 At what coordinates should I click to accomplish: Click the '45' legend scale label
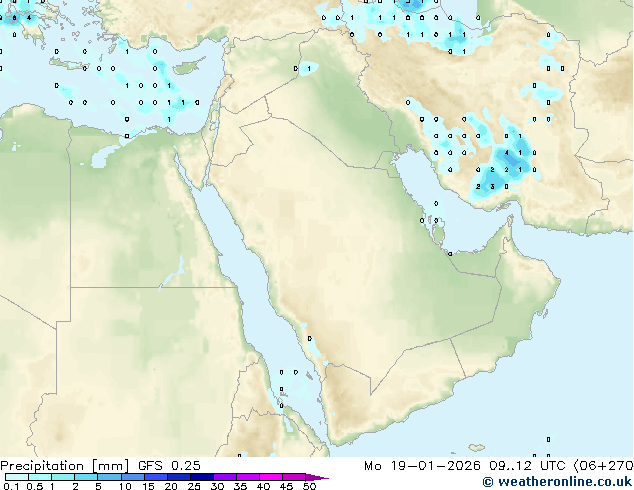pyautogui.click(x=286, y=486)
